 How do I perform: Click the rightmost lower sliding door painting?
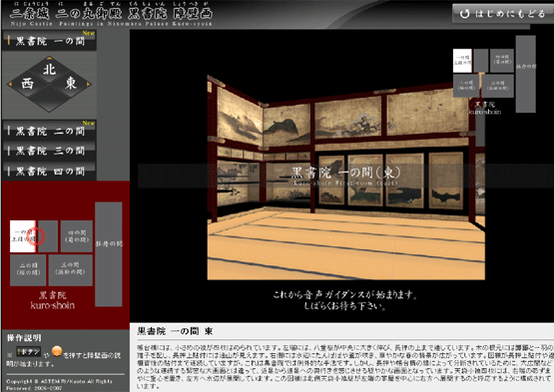(446, 181)
